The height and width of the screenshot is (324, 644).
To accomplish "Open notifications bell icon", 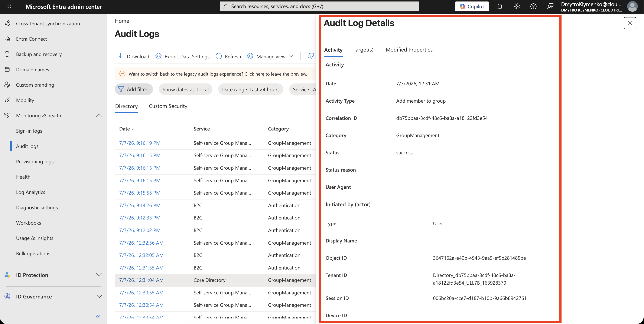I will pyautogui.click(x=500, y=7).
